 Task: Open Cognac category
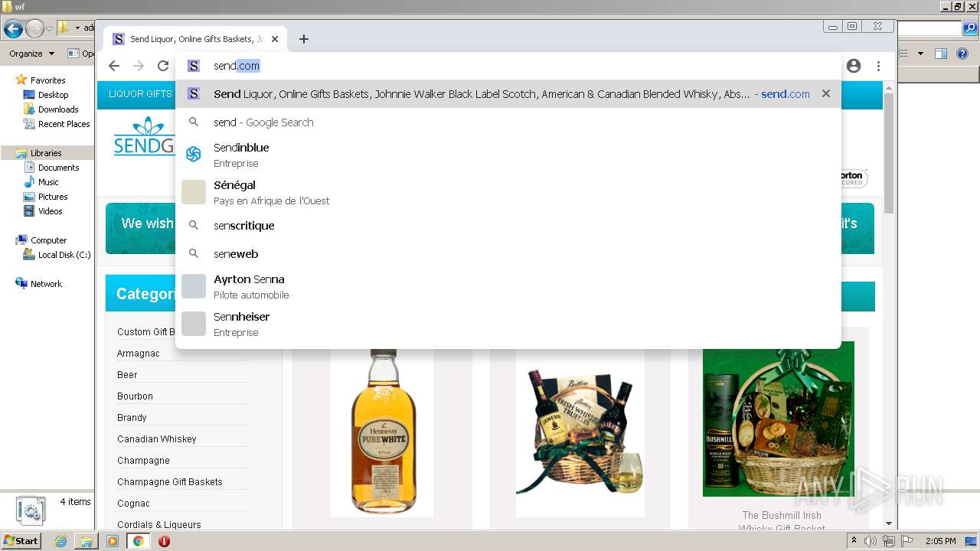[x=133, y=504]
